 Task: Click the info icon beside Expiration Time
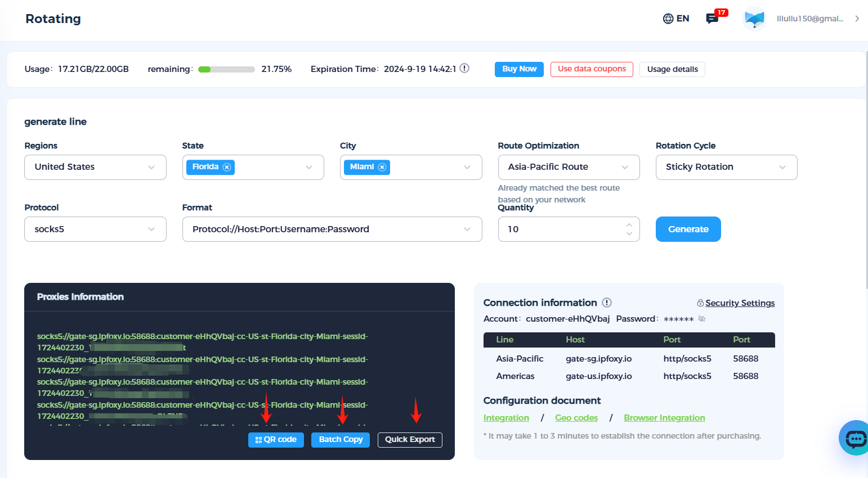click(x=464, y=67)
